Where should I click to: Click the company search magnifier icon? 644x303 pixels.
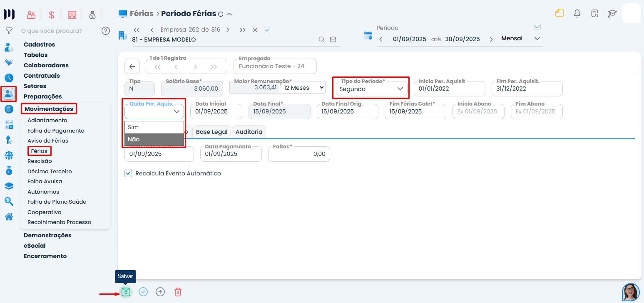point(321,39)
